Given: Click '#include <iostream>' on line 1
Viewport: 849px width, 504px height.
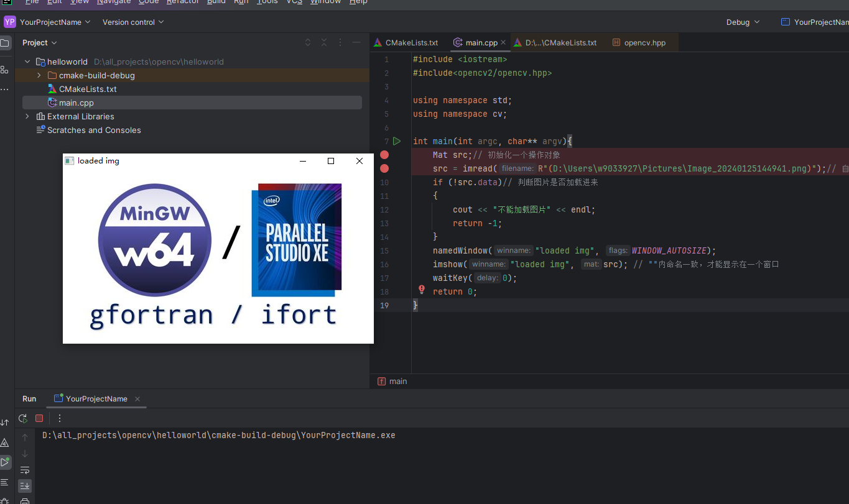Looking at the screenshot, I should click(460, 59).
